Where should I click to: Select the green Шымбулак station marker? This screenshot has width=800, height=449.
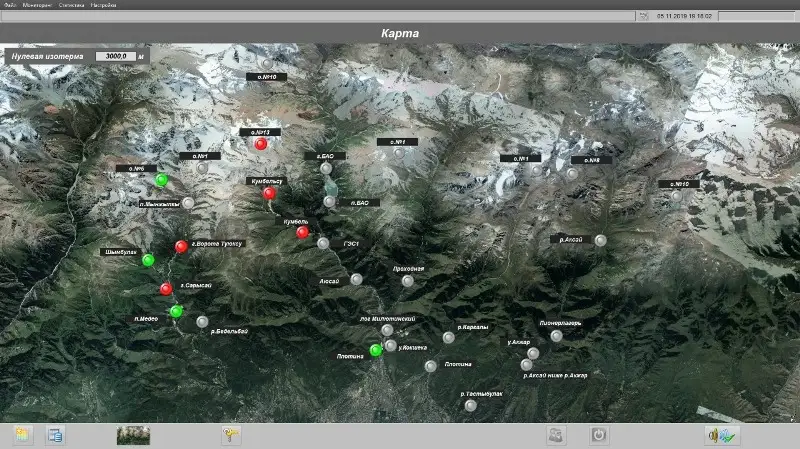[148, 261]
